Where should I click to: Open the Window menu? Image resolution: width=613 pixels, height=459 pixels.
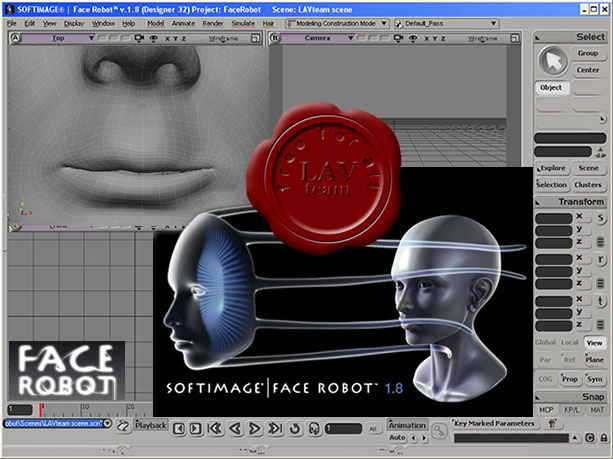[103, 23]
